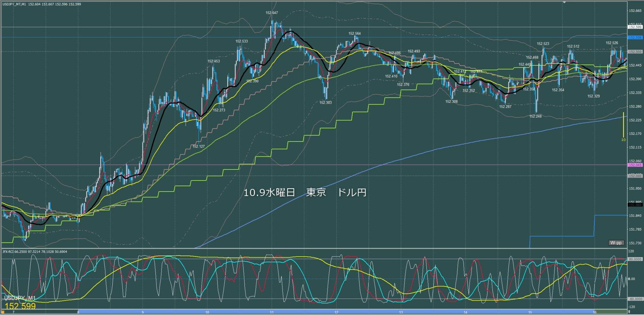The height and width of the screenshot is (315, 644).
Task: Click the chart shift triangle marker
Action: tap(565, 2)
